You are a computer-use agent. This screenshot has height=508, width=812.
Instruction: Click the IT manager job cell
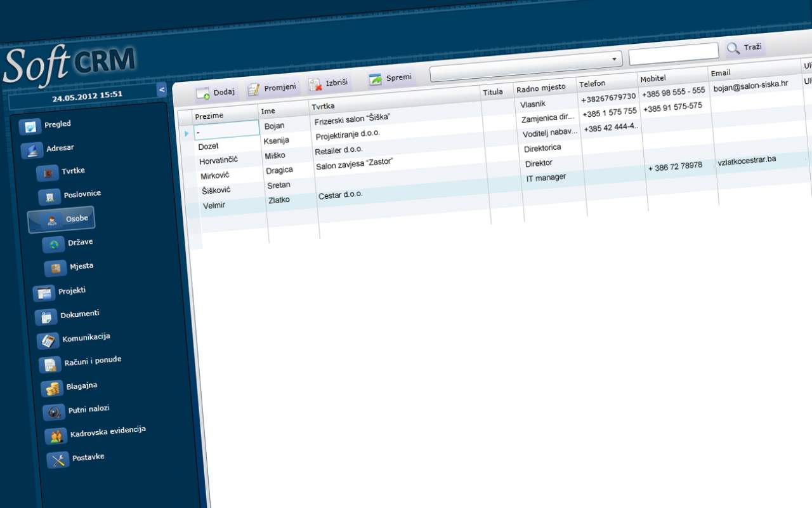coord(546,178)
